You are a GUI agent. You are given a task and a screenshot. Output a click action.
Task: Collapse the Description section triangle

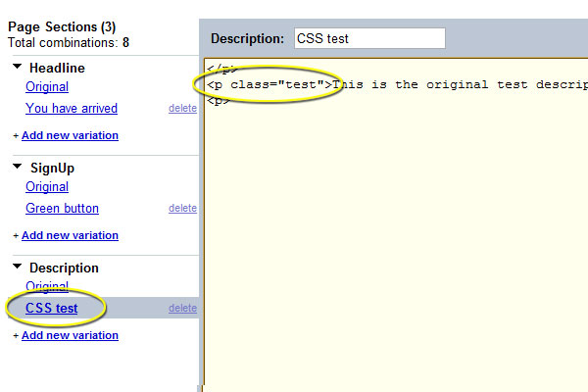(x=19, y=268)
